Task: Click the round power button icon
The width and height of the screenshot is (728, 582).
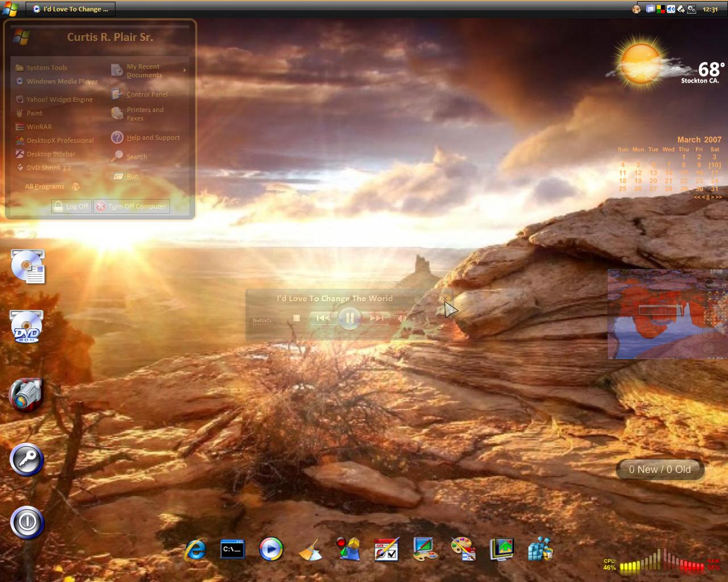Action: coord(27,522)
